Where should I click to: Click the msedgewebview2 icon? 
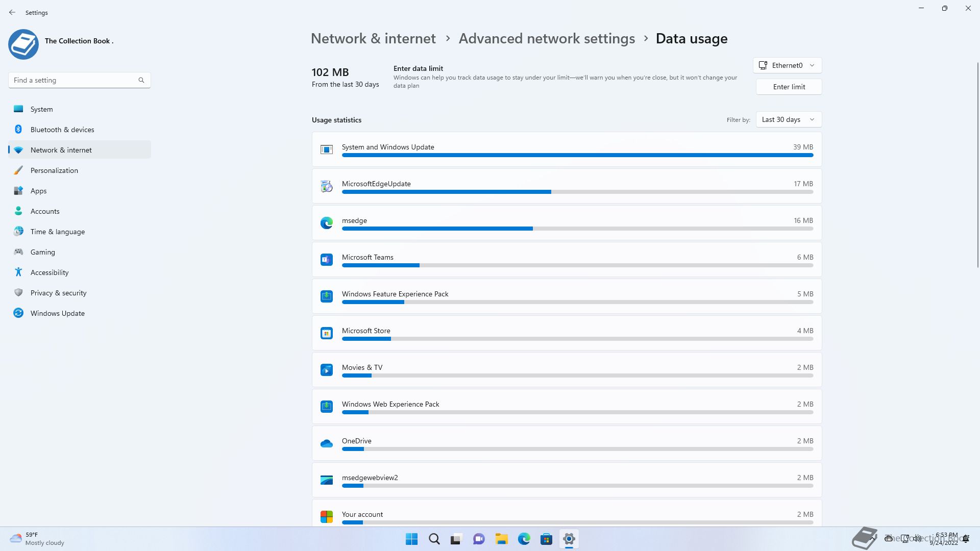pos(327,480)
